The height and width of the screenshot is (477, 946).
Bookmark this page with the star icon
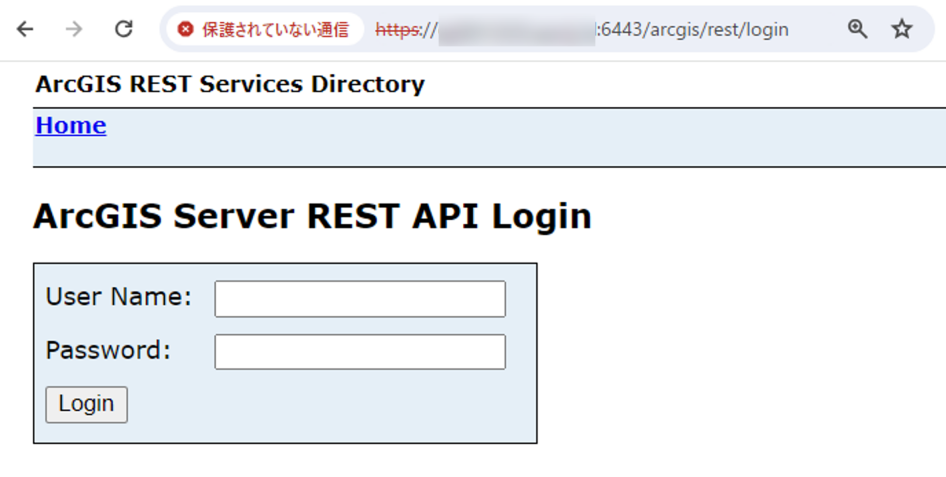pyautogui.click(x=902, y=29)
